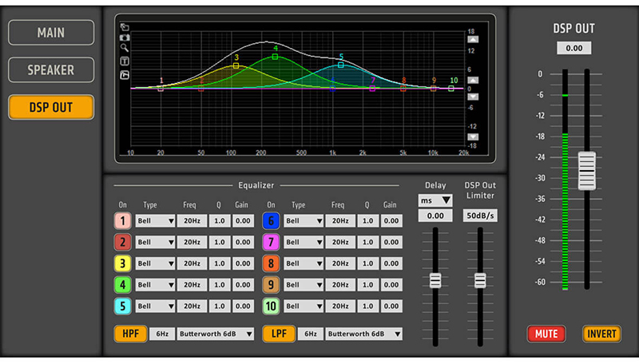Click the Delay fader handle
The height and width of the screenshot is (364, 639).
[x=435, y=280]
